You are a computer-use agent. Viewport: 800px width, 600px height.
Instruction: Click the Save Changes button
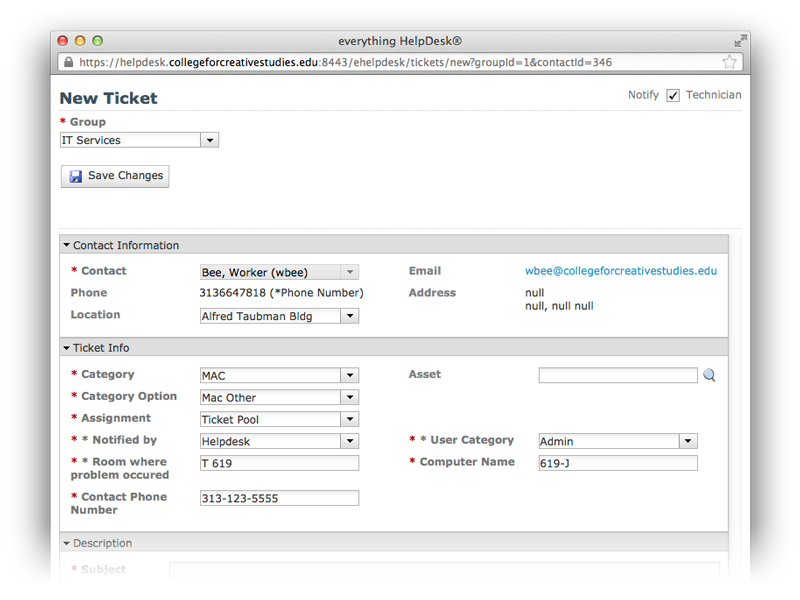point(115,176)
